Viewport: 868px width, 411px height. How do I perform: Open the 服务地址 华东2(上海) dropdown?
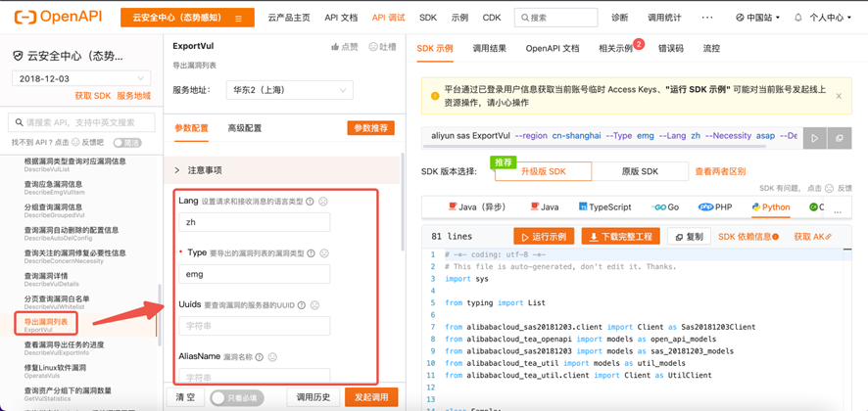[x=290, y=90]
